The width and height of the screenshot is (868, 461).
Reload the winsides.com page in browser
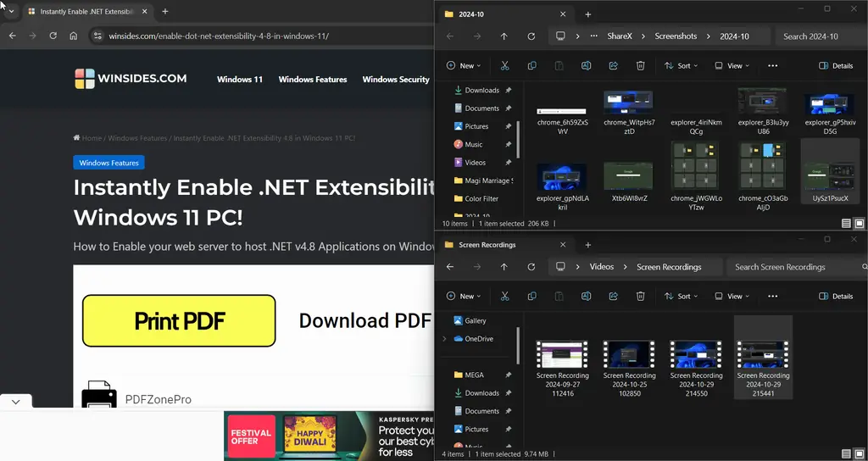pos(53,36)
